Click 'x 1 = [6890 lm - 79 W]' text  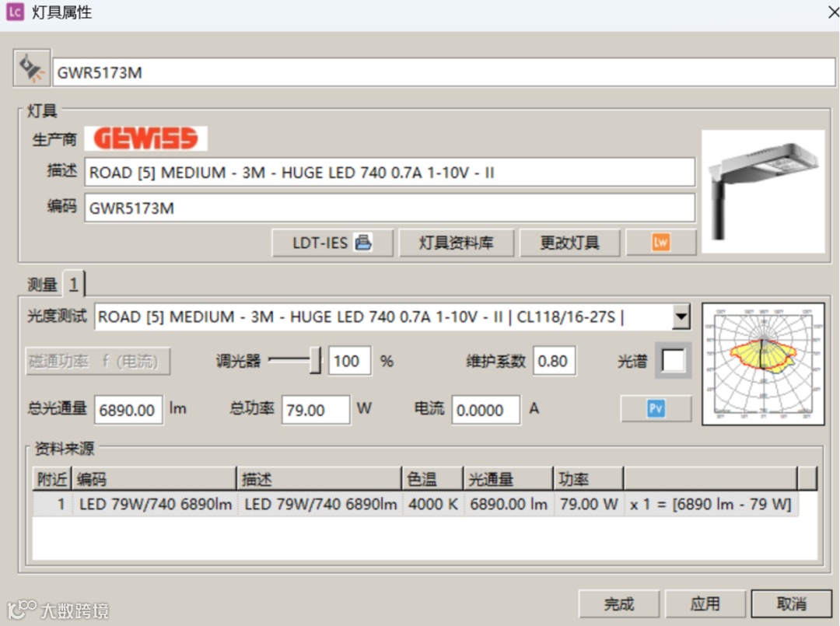pyautogui.click(x=710, y=505)
